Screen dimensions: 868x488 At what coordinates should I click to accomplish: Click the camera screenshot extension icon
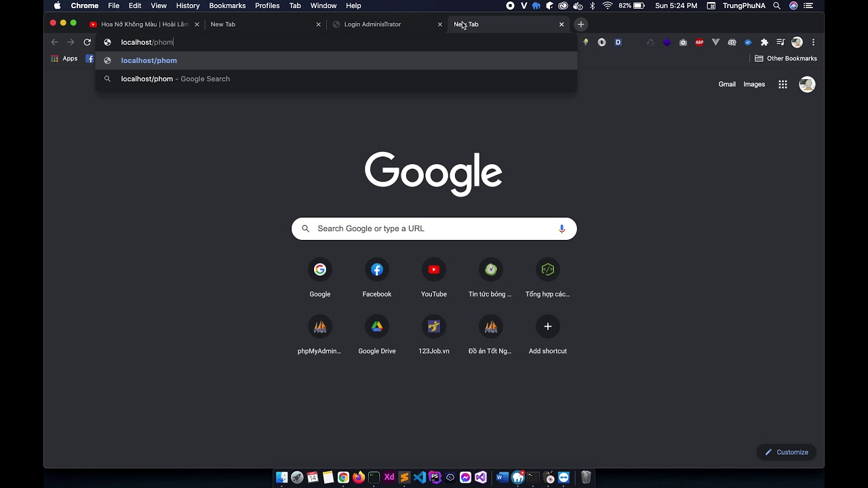click(x=683, y=42)
